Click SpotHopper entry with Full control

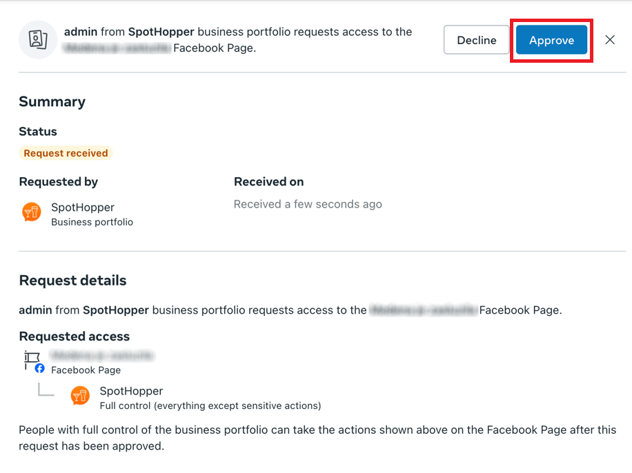(x=196, y=398)
